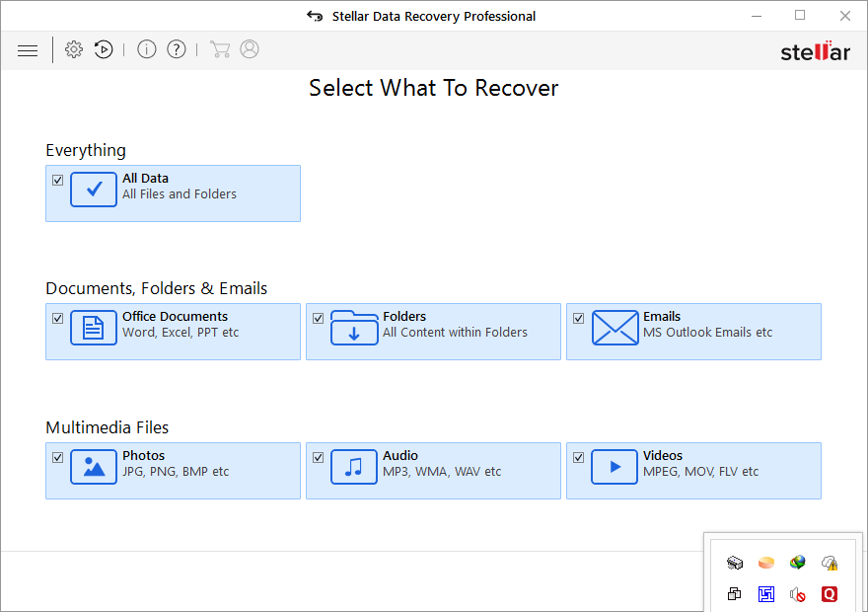This screenshot has height=612, width=868.
Task: Uncheck the Photos checkbox
Action: coord(57,457)
